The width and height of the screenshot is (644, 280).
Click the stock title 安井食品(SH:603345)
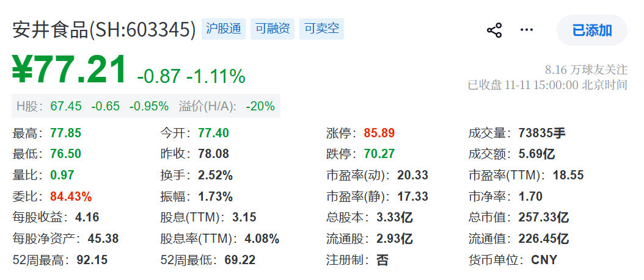(104, 29)
